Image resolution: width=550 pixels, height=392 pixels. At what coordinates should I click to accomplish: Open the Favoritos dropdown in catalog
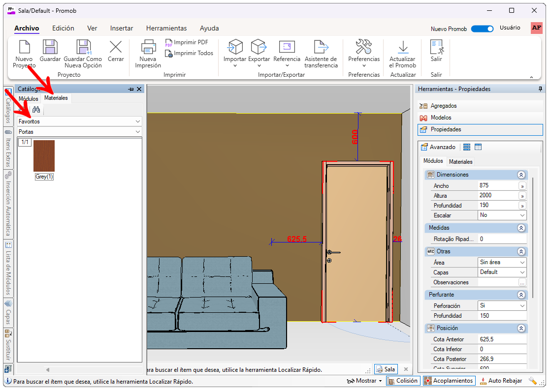(x=79, y=121)
